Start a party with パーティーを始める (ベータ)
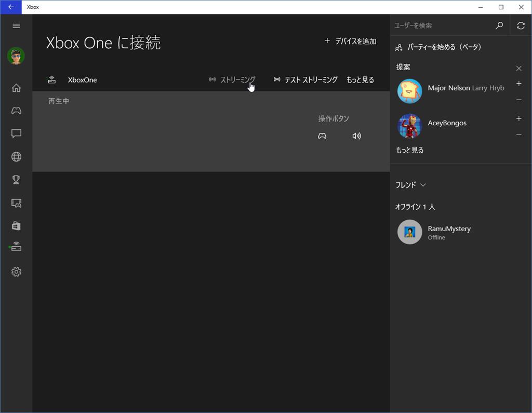This screenshot has height=413, width=532. tap(438, 47)
